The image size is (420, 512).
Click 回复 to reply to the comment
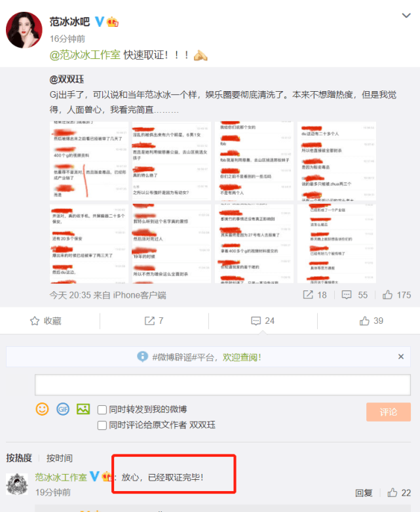pos(364,493)
